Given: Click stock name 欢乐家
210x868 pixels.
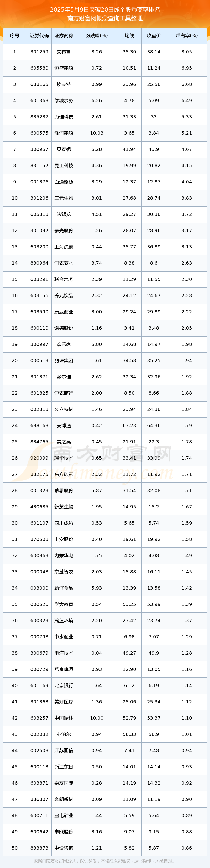Looking at the screenshot, I should coord(64,344).
